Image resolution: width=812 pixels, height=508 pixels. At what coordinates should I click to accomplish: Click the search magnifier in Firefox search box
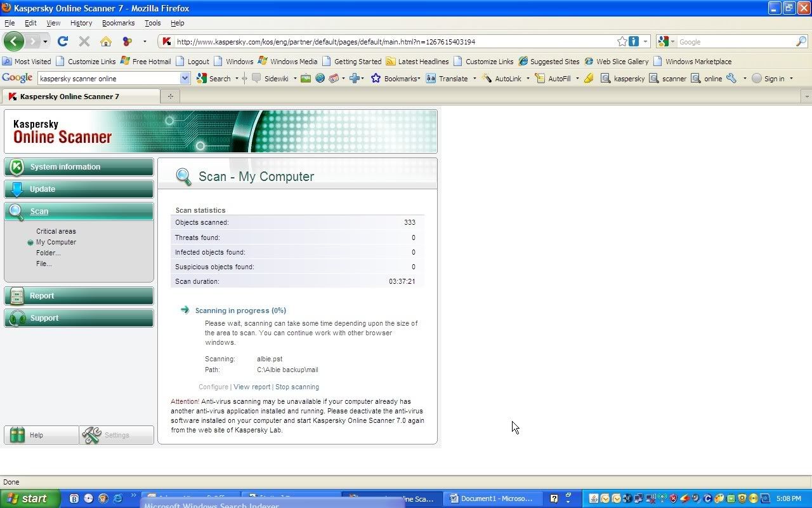[x=801, y=41]
